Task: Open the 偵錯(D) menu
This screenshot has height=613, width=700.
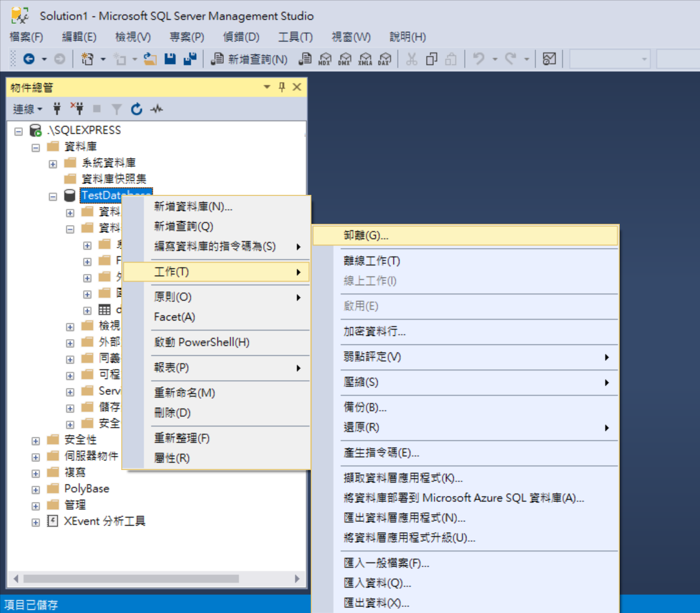Action: (241, 37)
